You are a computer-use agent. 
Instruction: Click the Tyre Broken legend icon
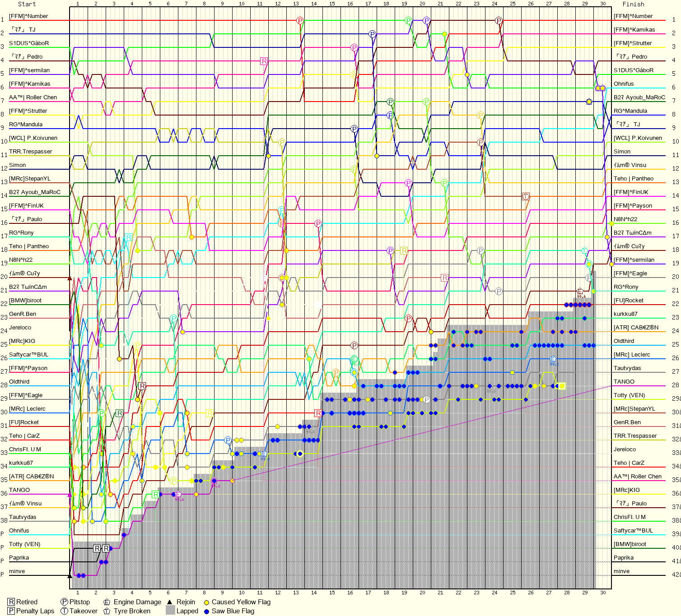click(107, 611)
